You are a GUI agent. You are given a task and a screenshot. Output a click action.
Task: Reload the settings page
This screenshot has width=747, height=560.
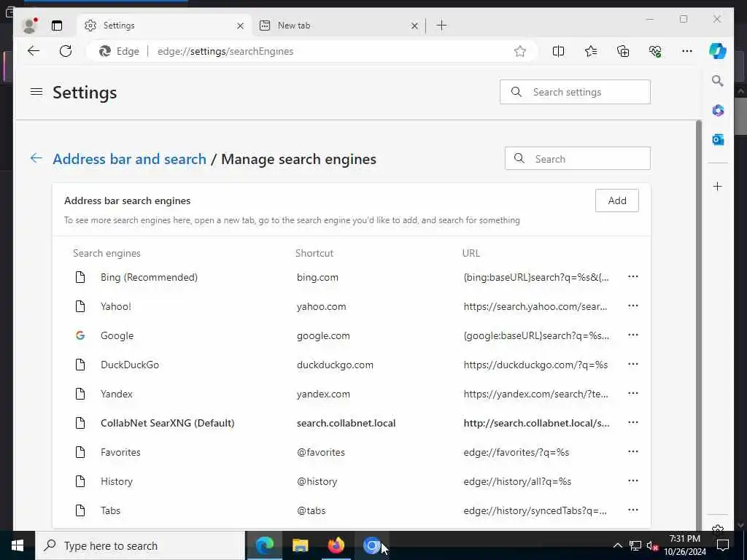click(x=66, y=51)
